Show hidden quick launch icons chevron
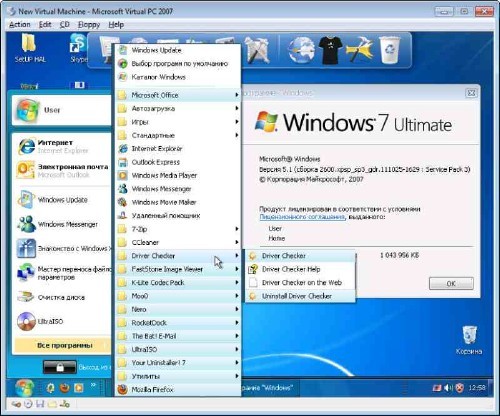 pyautogui.click(x=93, y=385)
